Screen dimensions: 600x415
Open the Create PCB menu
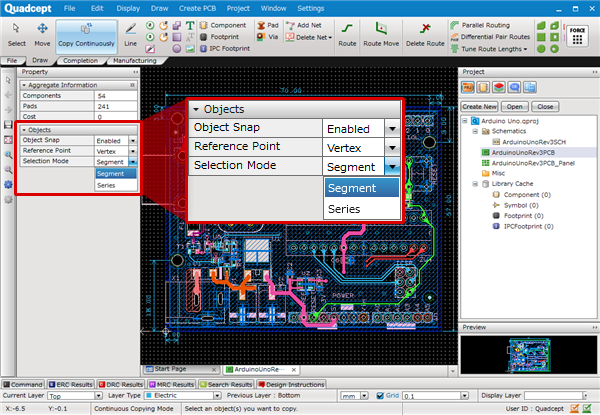click(x=197, y=8)
